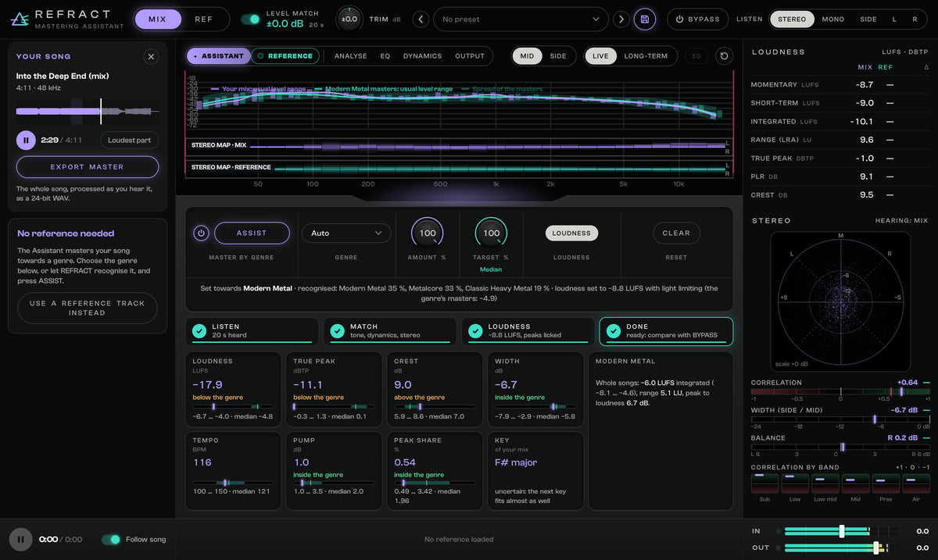Click the Match step checkmark icon
The width and height of the screenshot is (938, 560).
337,331
